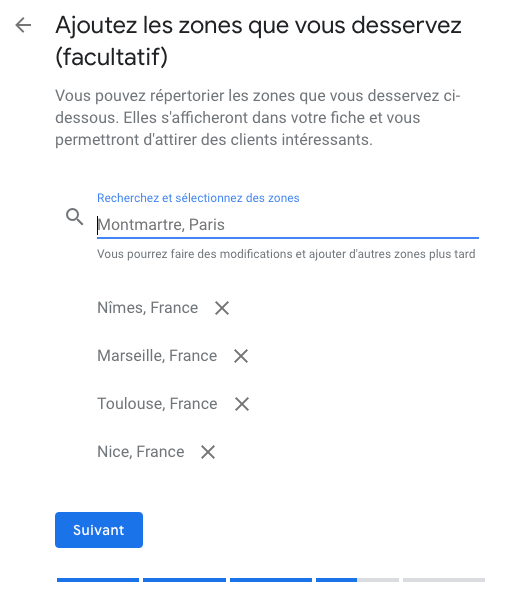The width and height of the screenshot is (505, 600).
Task: Click the last grey progress segment
Action: (x=444, y=580)
